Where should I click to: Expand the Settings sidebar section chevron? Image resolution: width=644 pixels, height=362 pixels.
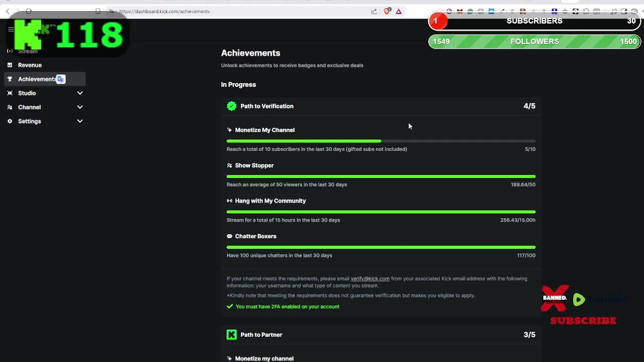79,121
